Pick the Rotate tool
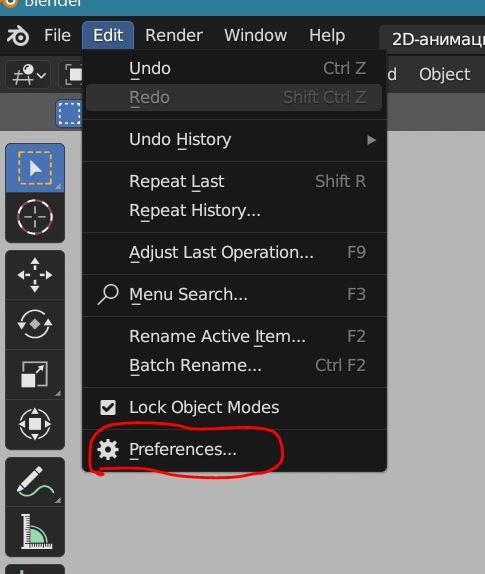Viewport: 485px width, 574px height. [35, 324]
